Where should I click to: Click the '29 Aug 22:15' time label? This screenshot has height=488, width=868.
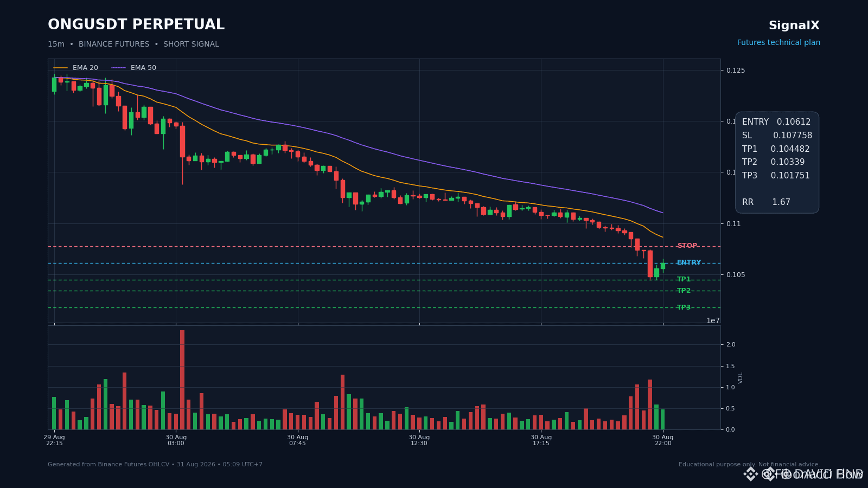[54, 440]
